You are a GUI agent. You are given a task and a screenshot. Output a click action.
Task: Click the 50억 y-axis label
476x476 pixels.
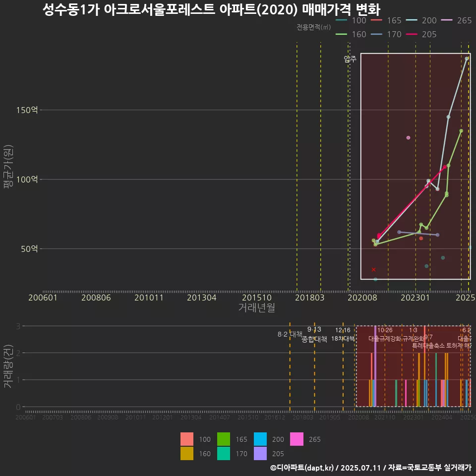pyautogui.click(x=29, y=249)
